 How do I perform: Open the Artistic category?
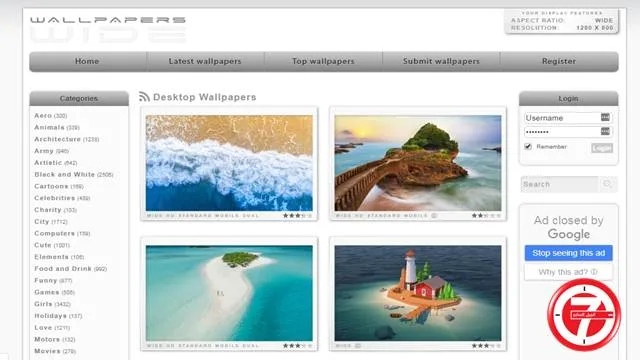tap(56, 163)
